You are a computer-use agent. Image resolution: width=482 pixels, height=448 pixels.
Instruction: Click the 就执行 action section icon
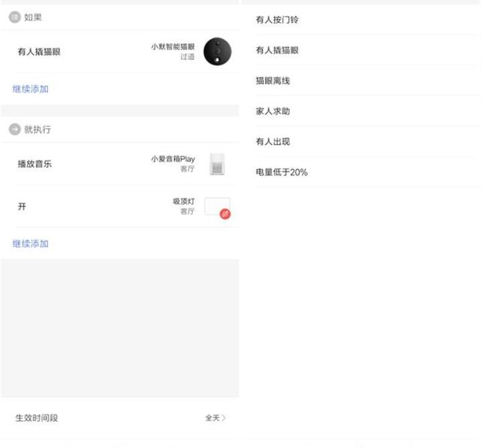pyautogui.click(x=15, y=130)
